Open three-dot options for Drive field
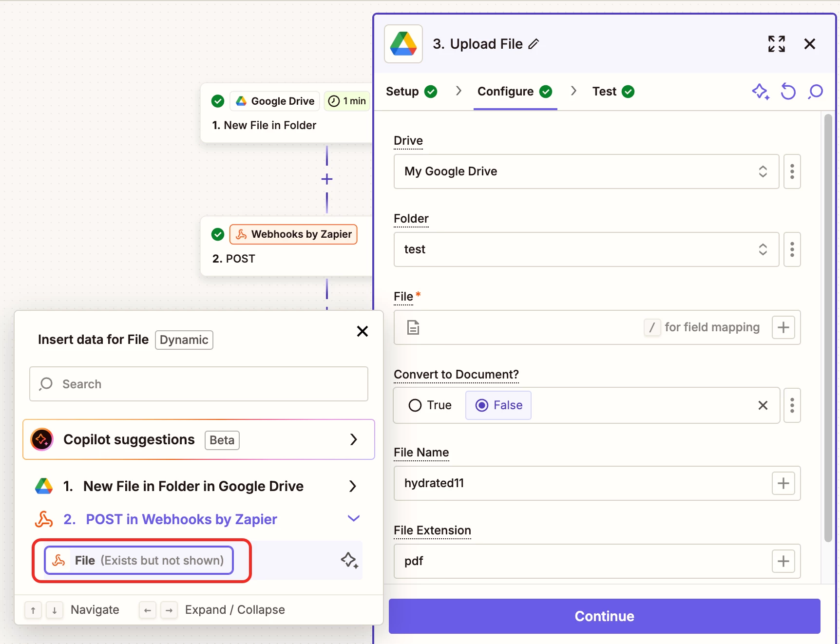Viewport: 840px width, 644px height. (792, 171)
